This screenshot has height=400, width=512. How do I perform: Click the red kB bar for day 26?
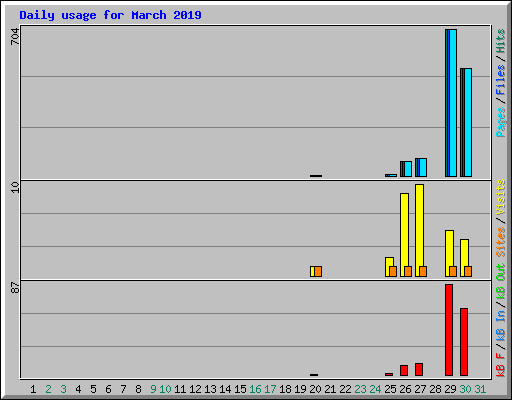pyautogui.click(x=404, y=371)
